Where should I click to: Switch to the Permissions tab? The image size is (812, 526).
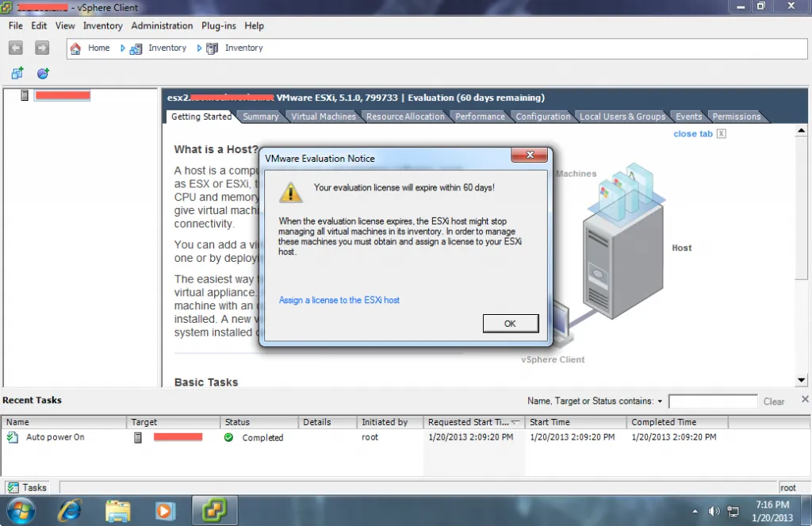737,117
